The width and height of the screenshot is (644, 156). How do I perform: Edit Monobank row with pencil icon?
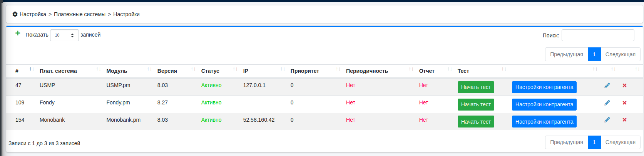607,120
